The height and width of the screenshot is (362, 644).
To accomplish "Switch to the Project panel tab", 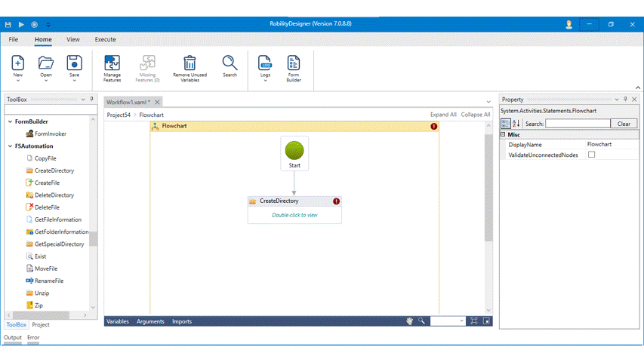I will (41, 325).
